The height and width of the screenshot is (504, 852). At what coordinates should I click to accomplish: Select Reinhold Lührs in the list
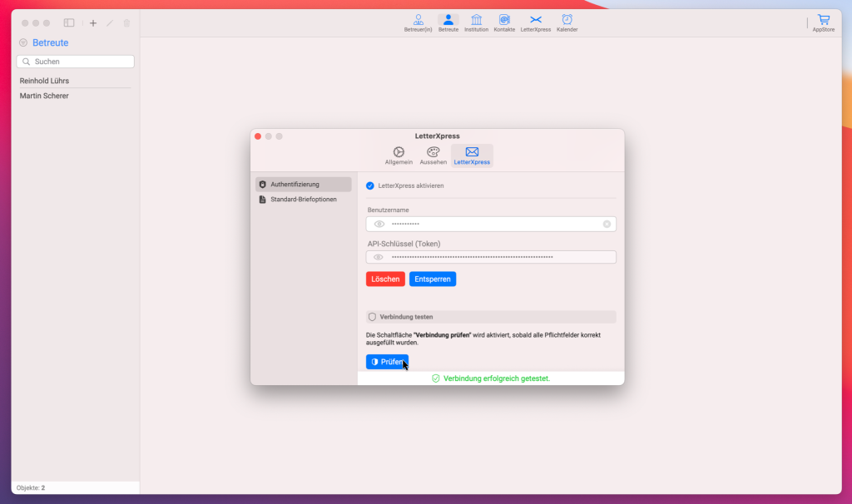pos(75,81)
